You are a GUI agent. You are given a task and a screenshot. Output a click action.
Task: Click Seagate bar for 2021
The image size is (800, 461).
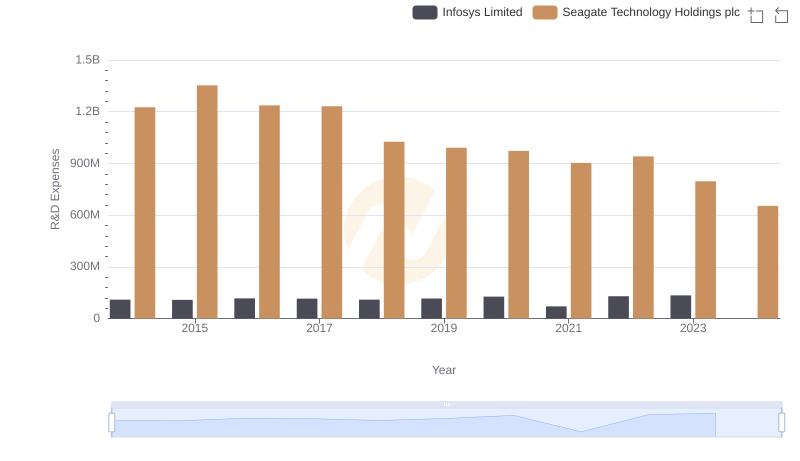coord(581,241)
